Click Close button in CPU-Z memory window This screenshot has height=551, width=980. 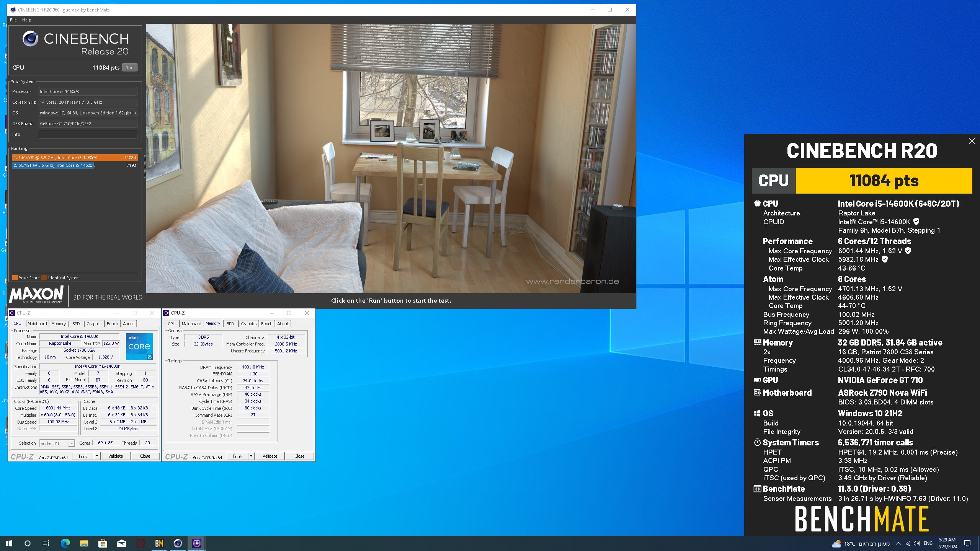(299, 456)
